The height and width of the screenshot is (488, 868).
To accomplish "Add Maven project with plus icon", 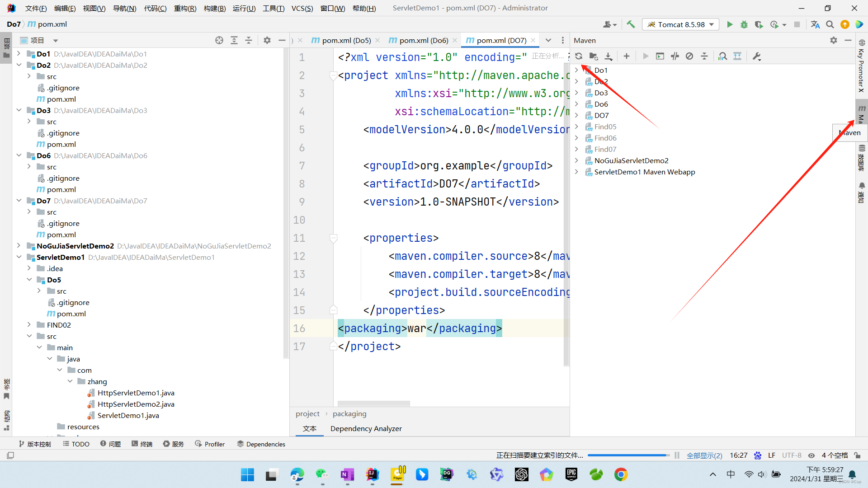I will click(x=626, y=56).
